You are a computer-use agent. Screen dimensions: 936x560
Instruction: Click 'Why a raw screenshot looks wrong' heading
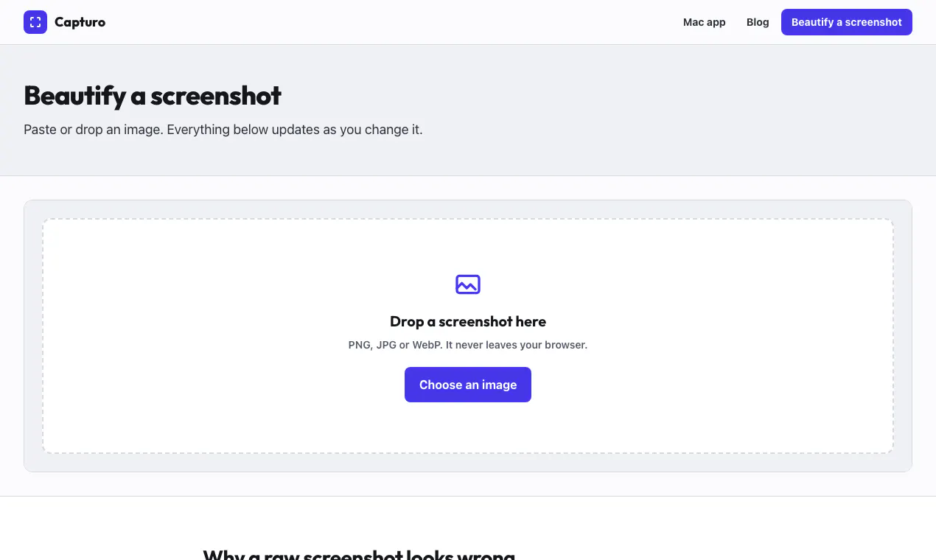359,555
